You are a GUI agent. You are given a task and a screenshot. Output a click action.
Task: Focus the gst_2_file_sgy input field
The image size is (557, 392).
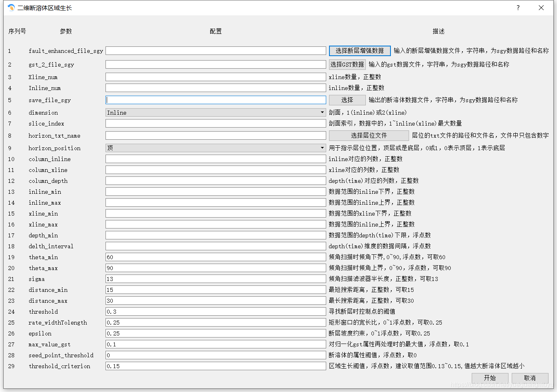[x=216, y=64]
